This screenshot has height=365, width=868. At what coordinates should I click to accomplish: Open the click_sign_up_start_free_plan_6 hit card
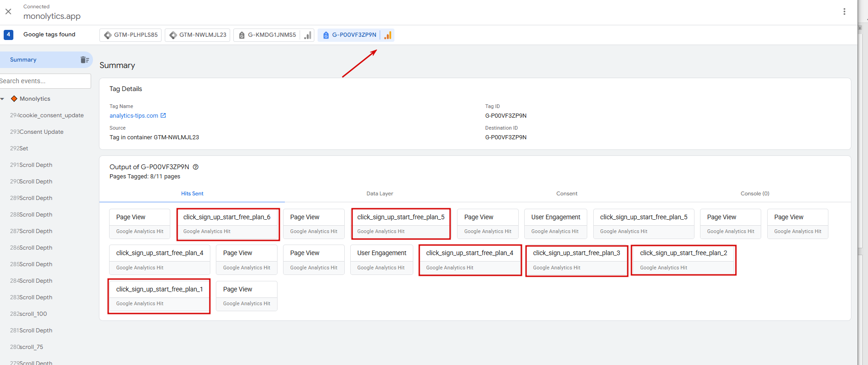click(228, 224)
